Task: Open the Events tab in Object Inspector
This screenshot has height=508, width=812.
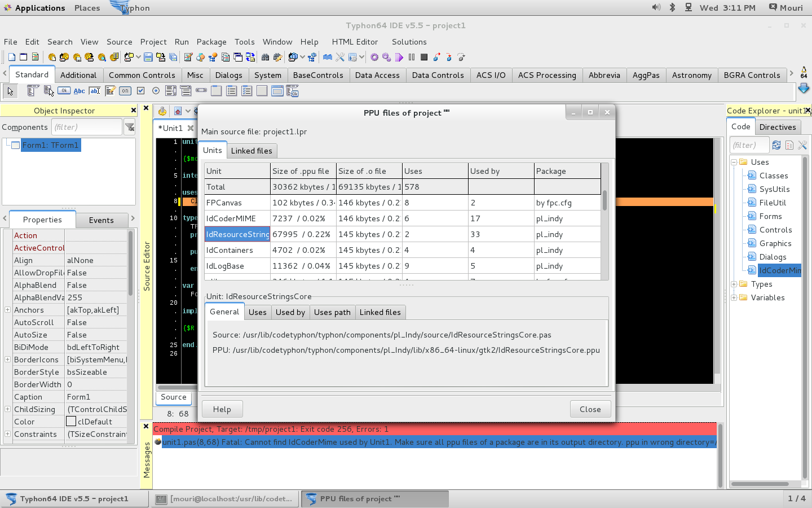Action: coord(101,220)
